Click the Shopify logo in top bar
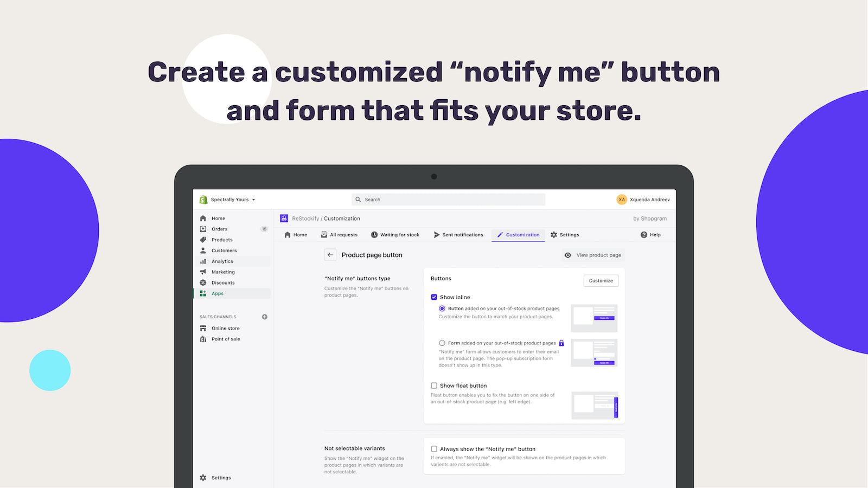 pos(203,200)
